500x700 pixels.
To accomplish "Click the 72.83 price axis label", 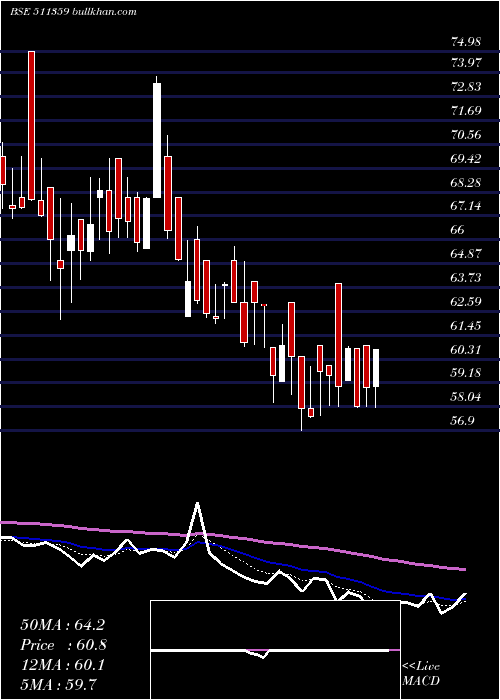I will 466,87.
